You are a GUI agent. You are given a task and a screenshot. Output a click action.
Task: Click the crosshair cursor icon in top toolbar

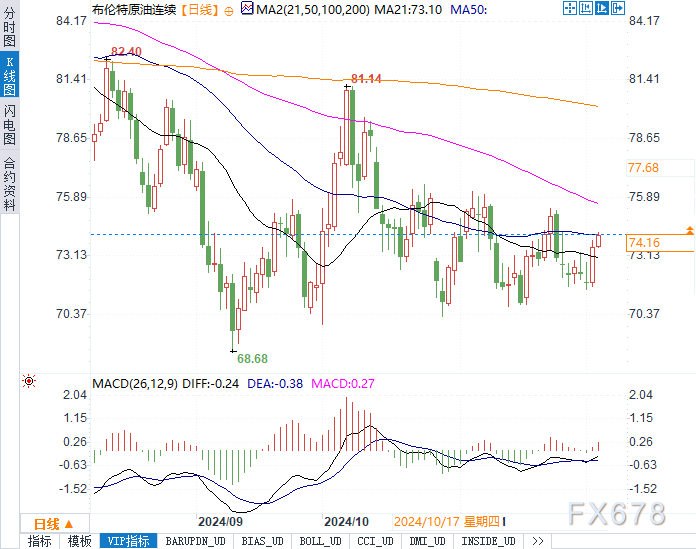(569, 8)
